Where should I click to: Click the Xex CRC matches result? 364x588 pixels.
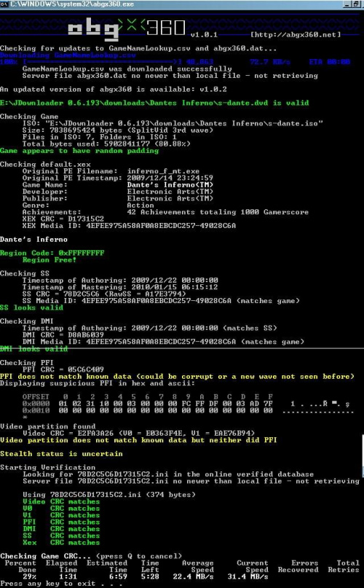tap(61, 542)
